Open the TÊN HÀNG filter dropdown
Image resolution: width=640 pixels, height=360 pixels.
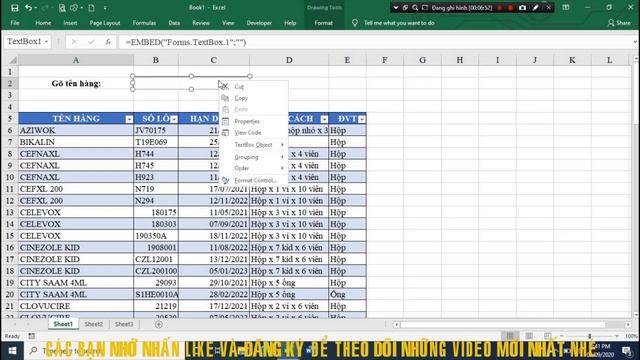click(129, 119)
